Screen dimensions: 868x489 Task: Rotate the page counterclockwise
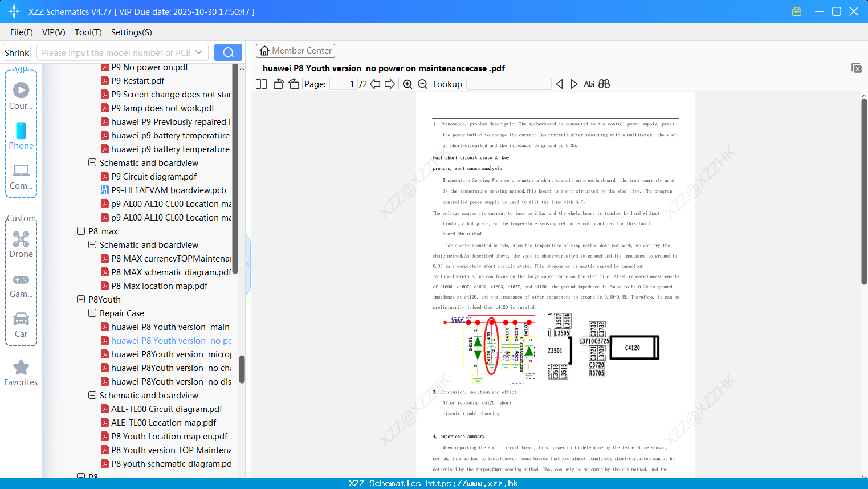coord(278,84)
